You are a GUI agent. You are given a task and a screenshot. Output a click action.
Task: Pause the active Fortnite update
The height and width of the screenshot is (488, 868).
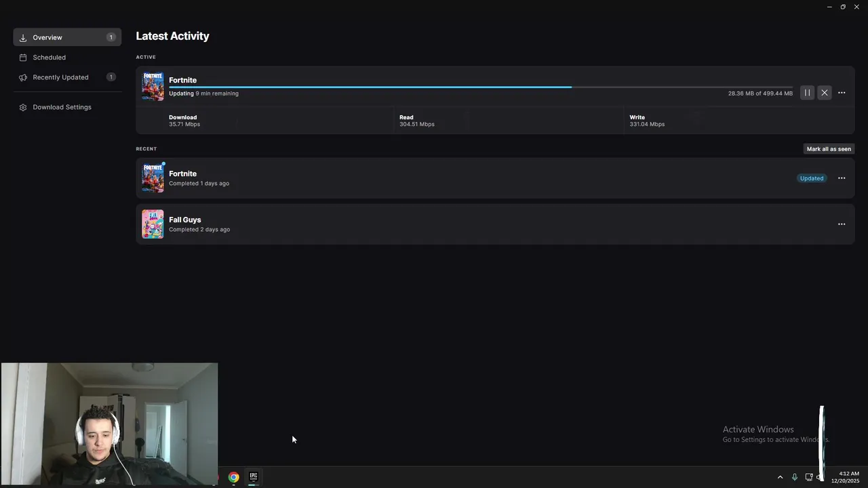(x=807, y=93)
